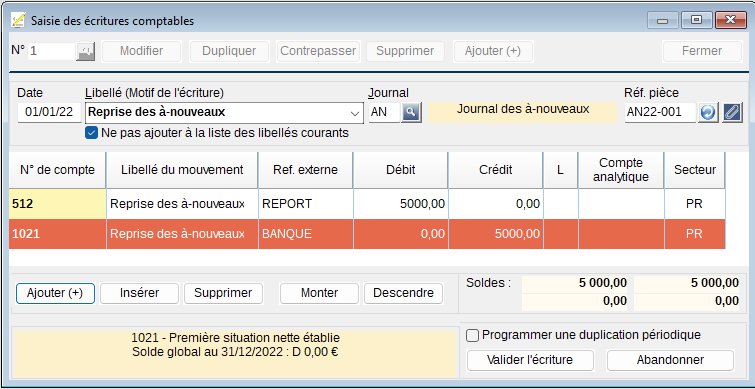This screenshot has width=755, height=389.
Task: Click the paperclip attachment icon
Action: (732, 113)
